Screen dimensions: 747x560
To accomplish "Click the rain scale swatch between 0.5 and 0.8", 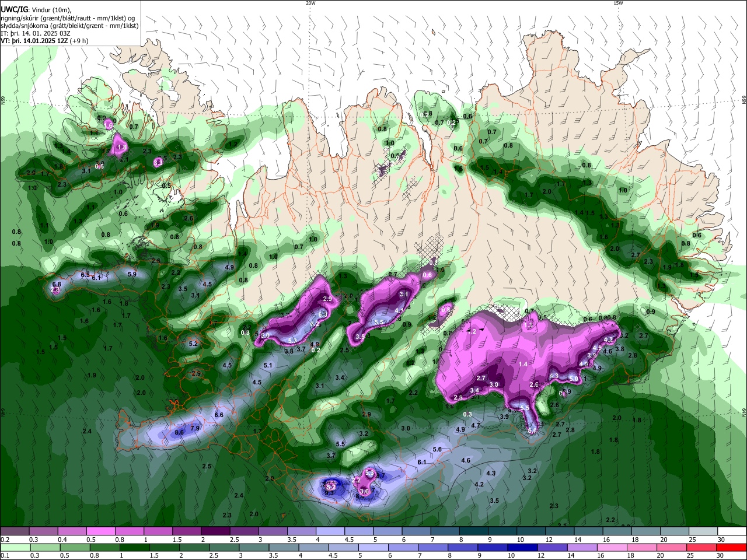I will [75, 548].
